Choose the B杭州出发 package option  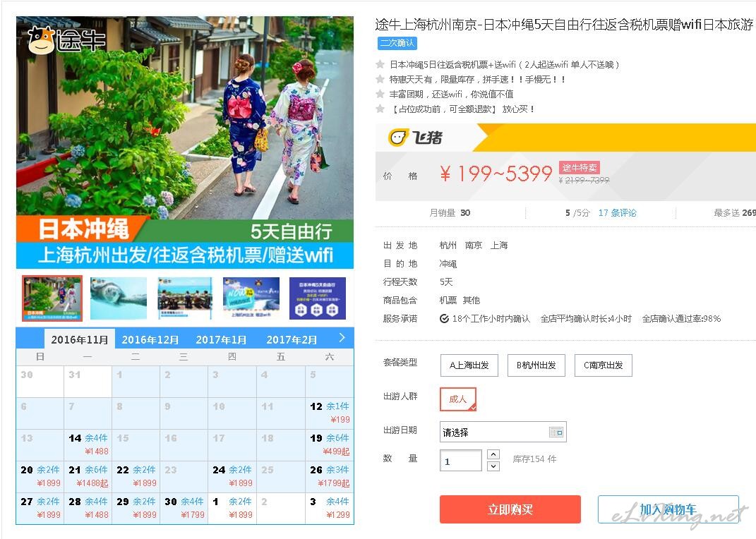pyautogui.click(x=536, y=365)
